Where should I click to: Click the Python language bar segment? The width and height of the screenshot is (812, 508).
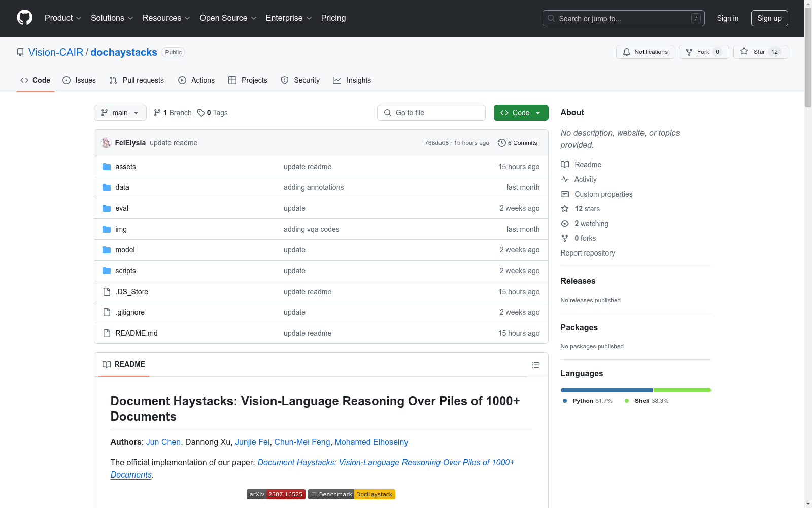pos(606,390)
